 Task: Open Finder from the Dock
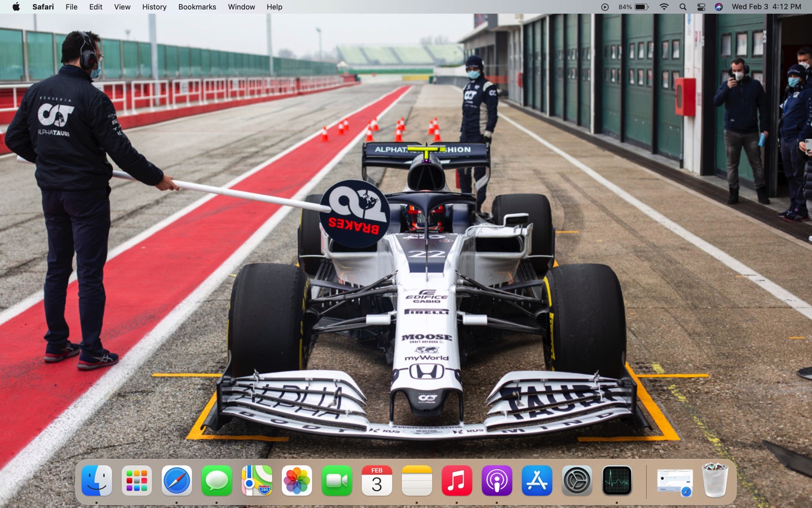(96, 481)
